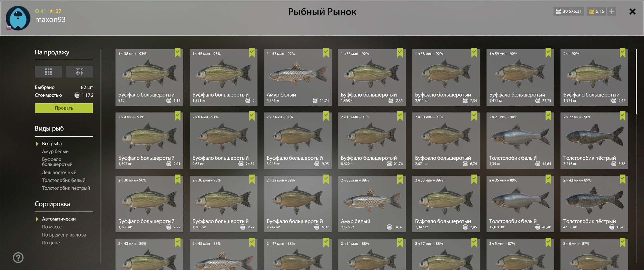
Task: Click the player avatar icon
Action: click(18, 18)
